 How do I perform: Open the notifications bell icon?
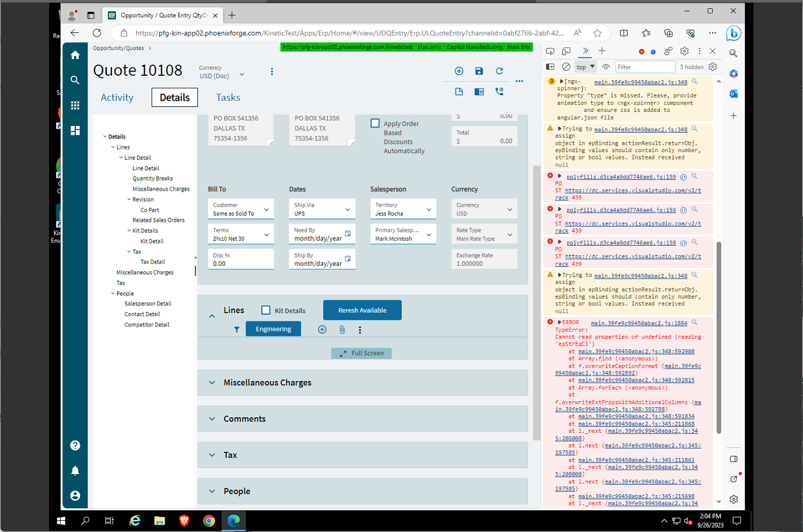coord(75,471)
